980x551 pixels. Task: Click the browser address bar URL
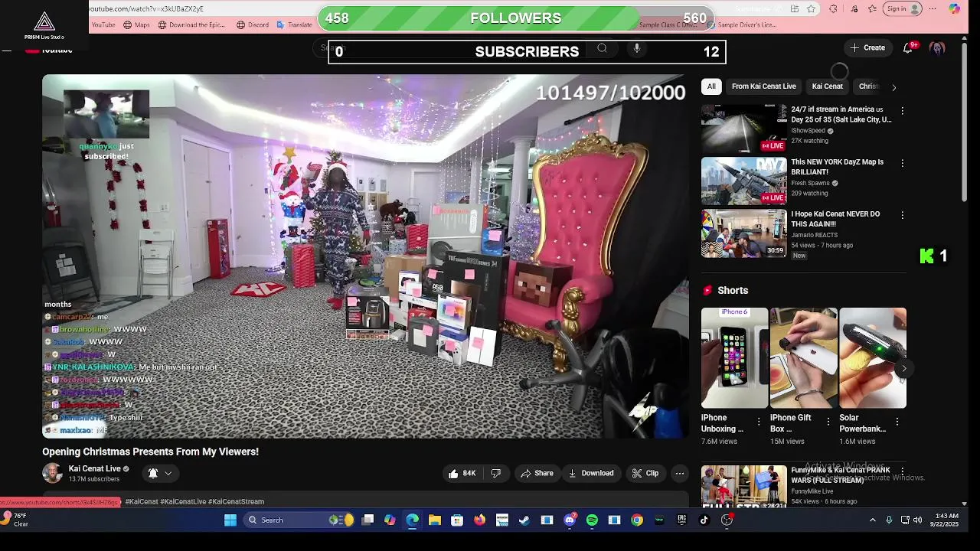pyautogui.click(x=145, y=8)
